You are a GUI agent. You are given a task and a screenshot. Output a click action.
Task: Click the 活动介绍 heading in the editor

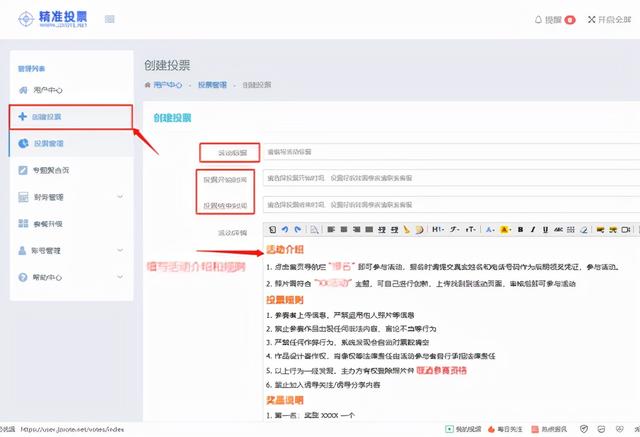tap(285, 249)
